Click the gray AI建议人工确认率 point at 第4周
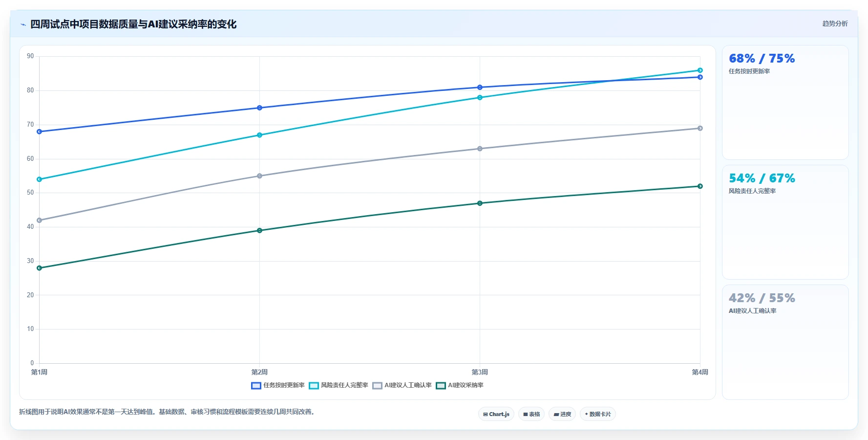Viewport: 868px width, 440px height. pyautogui.click(x=700, y=128)
